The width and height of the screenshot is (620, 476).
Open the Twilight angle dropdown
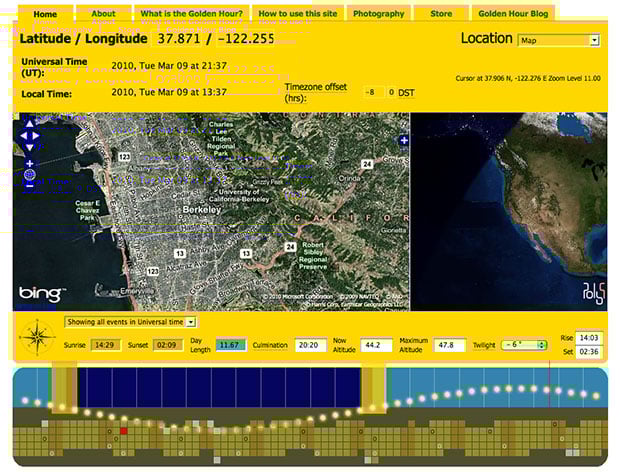pos(525,345)
